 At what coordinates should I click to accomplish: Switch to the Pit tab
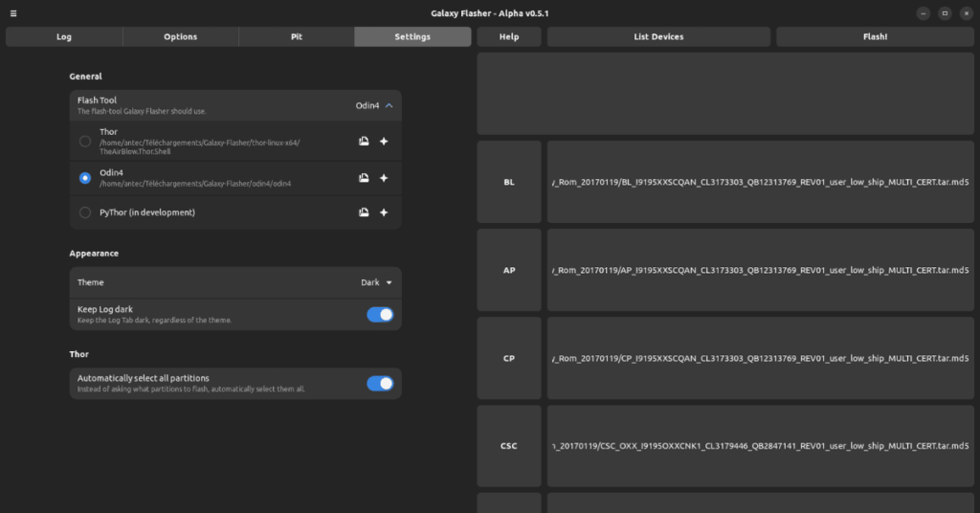click(297, 37)
